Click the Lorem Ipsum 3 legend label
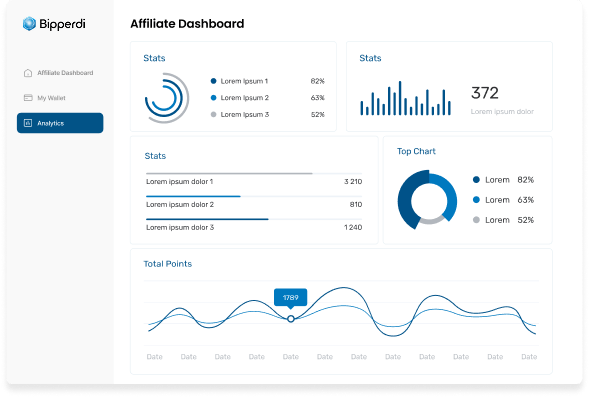 click(245, 114)
